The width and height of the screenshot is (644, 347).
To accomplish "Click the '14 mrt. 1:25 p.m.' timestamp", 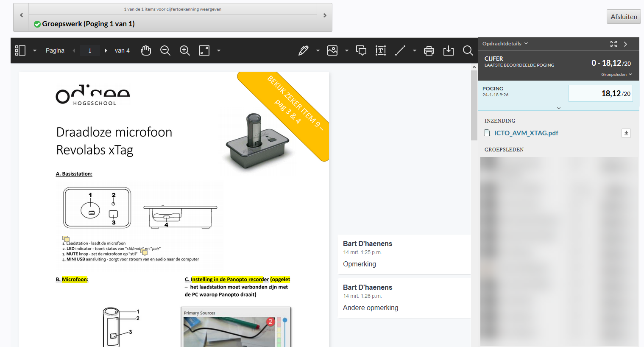I will [362, 252].
